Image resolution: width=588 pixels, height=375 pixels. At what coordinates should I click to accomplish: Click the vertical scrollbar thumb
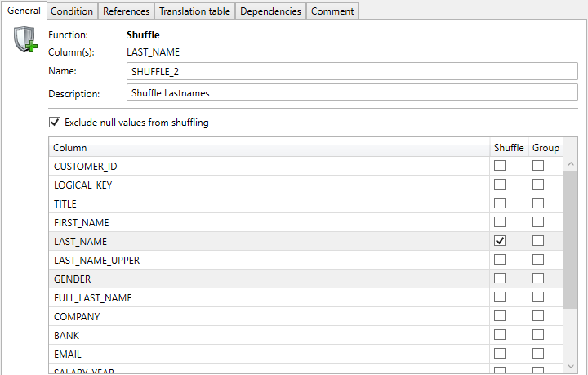(569, 237)
